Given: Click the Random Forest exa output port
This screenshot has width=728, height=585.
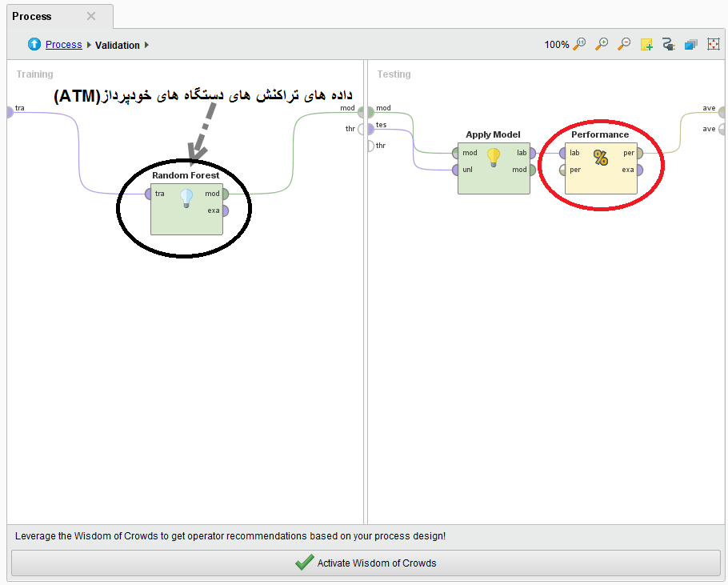Looking at the screenshot, I should click(x=225, y=210).
